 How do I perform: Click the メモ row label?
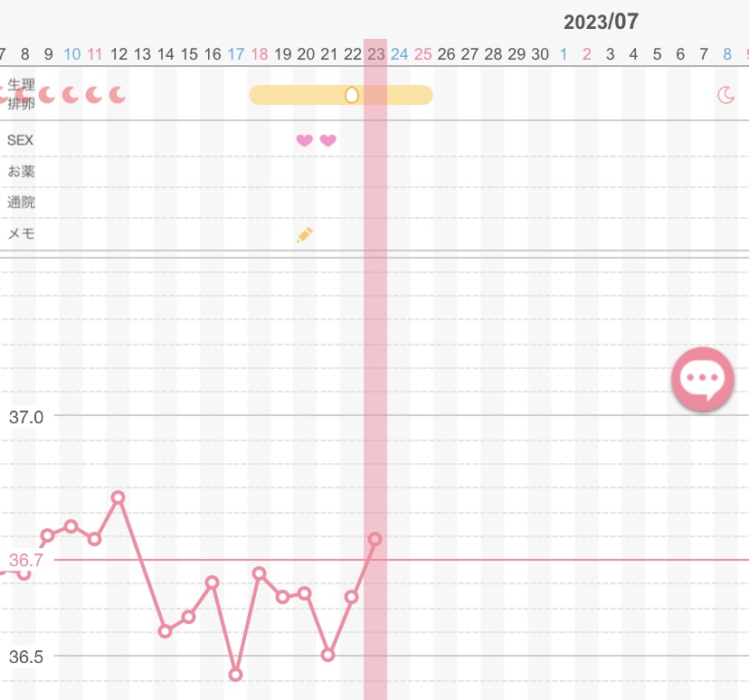pyautogui.click(x=21, y=233)
